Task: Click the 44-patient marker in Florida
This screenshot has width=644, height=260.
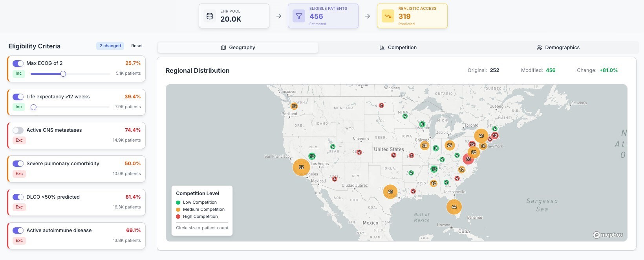Action: coord(454,207)
